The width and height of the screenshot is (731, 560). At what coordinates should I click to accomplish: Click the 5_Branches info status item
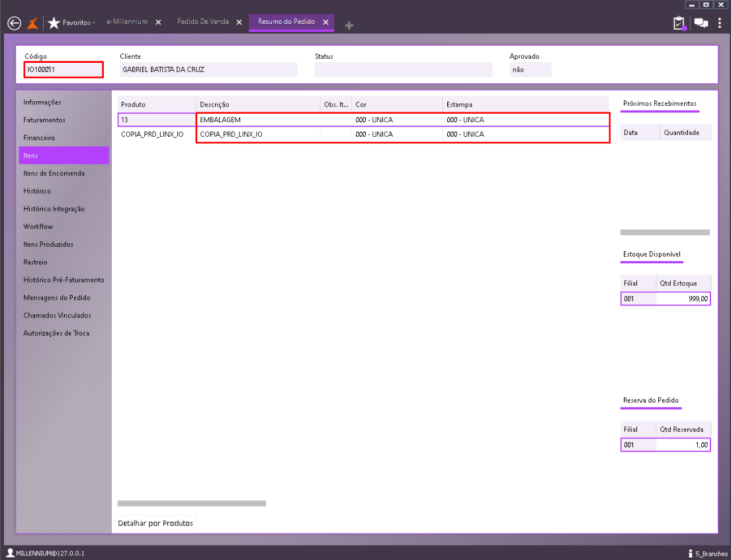pos(708,553)
